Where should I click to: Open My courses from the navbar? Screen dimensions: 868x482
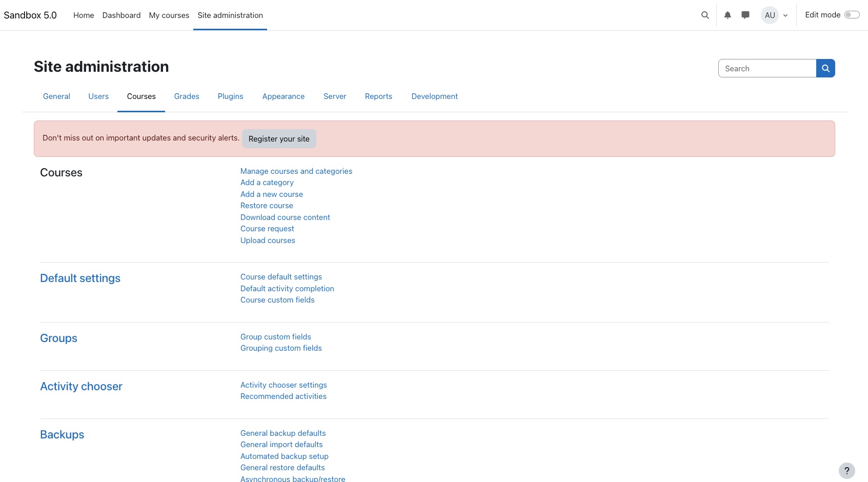(x=169, y=15)
